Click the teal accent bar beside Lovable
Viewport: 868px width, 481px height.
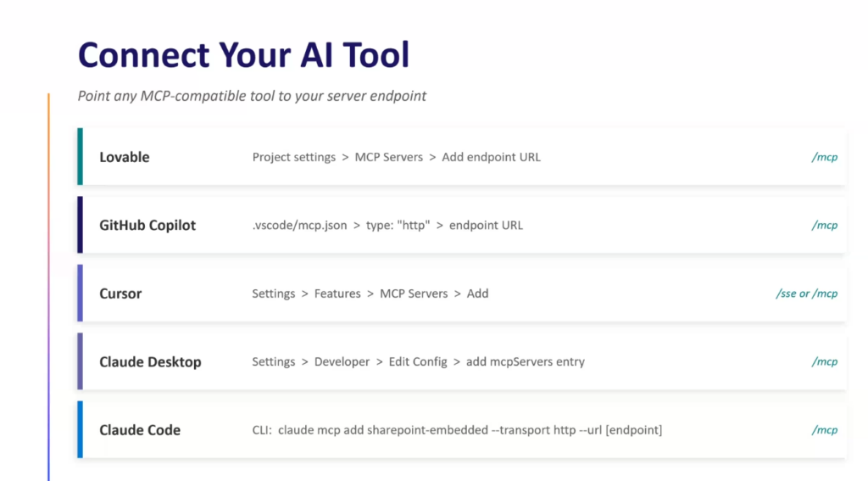[x=80, y=156]
